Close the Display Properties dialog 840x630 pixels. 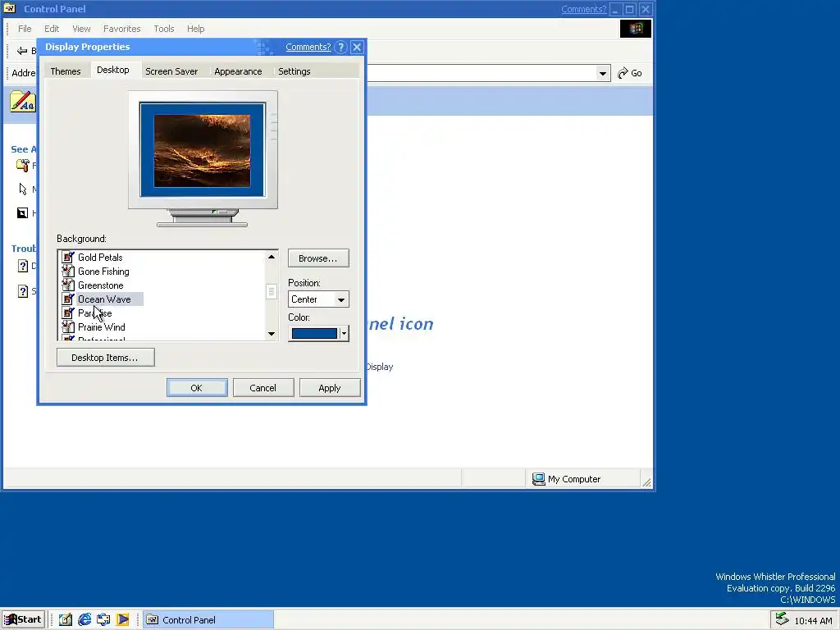[x=357, y=47]
